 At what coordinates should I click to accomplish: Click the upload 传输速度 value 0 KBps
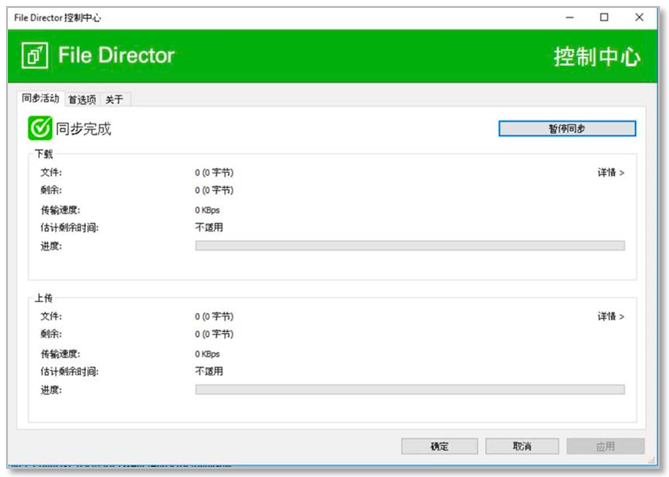(207, 354)
